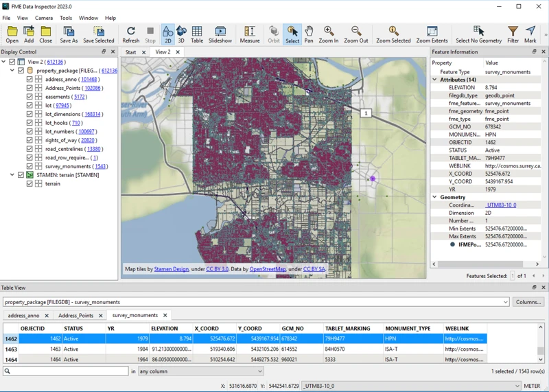Viewport: 549px width, 392px height.
Task: Select table row 1463
Action: (245, 349)
